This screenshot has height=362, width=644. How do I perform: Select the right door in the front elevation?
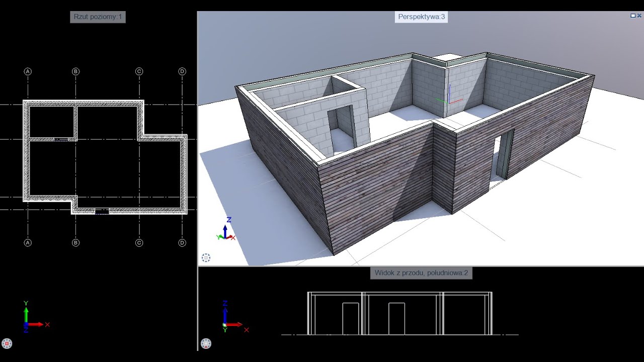coord(396,318)
